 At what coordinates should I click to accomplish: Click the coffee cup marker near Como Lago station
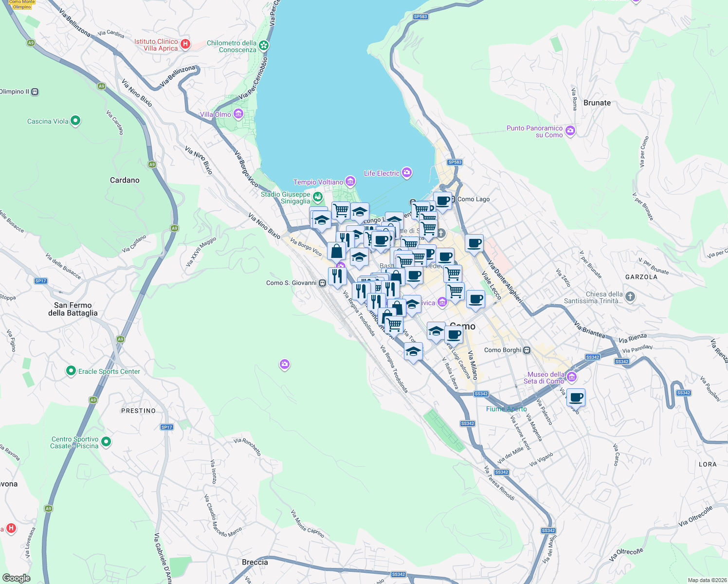click(442, 201)
